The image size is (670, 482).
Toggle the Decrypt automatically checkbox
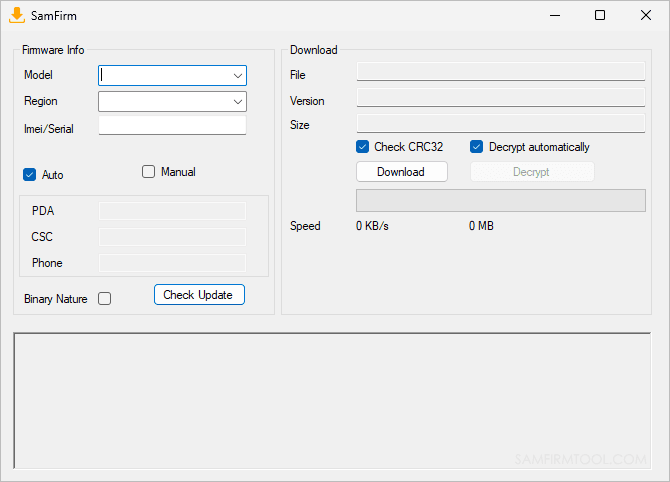(476, 147)
